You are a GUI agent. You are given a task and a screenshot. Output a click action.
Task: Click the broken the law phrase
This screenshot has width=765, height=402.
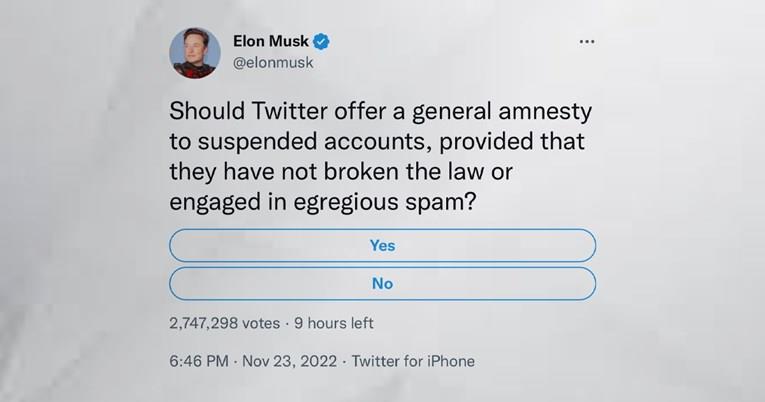(x=404, y=171)
